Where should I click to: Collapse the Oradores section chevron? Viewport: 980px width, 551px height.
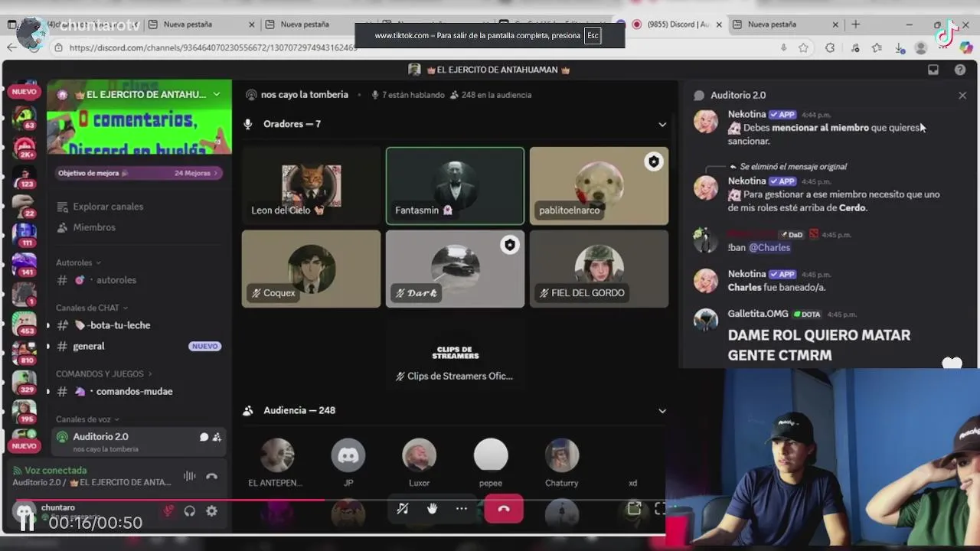662,124
